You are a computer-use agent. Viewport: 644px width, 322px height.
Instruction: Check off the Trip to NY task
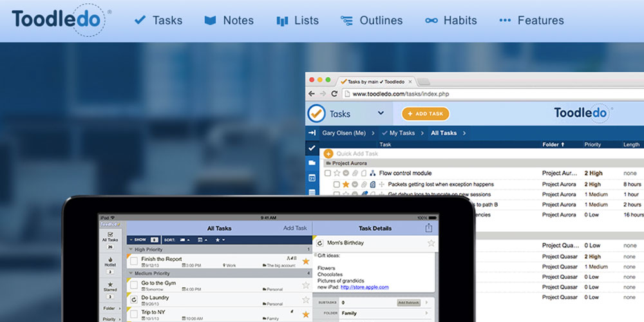(134, 315)
